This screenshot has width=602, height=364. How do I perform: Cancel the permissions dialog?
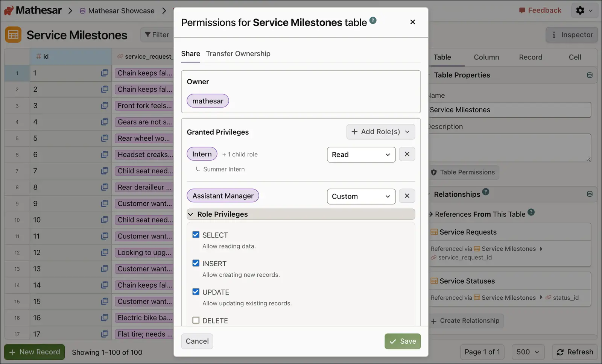click(x=197, y=341)
